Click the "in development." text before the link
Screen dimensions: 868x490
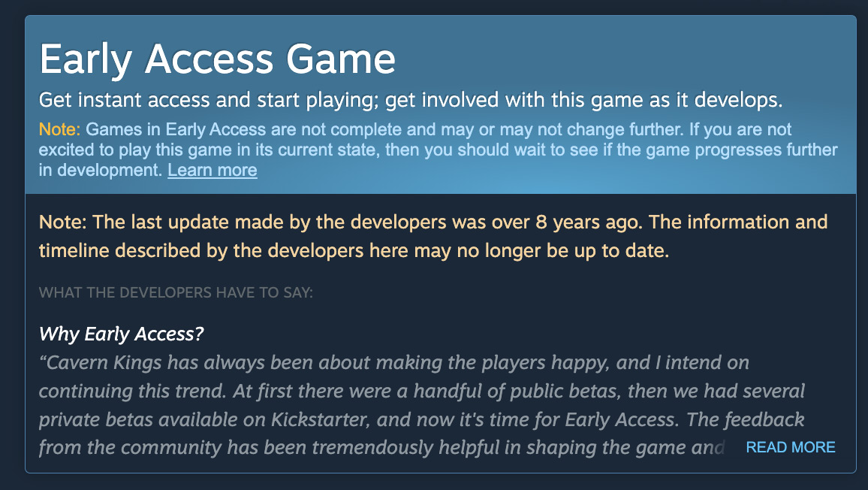click(101, 171)
